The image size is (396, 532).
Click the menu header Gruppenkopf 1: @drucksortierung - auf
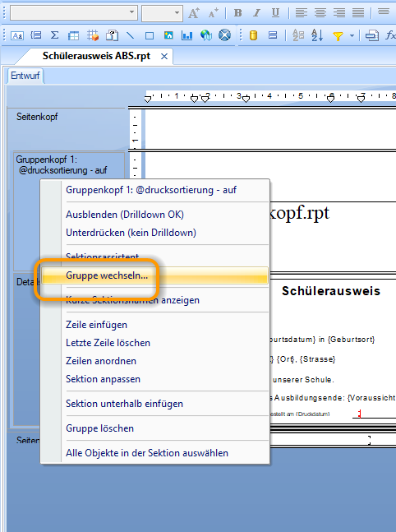coord(151,190)
